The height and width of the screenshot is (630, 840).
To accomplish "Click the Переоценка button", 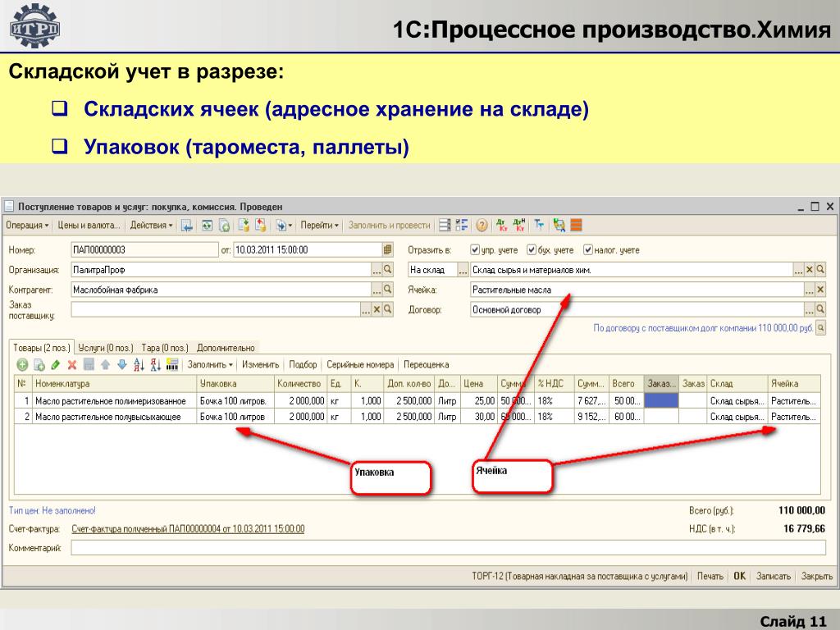I will coord(427,365).
